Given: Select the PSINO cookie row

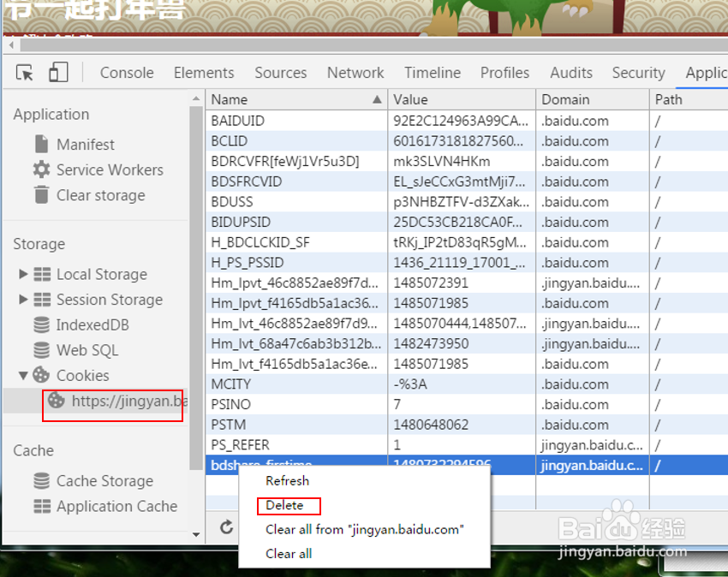Looking at the screenshot, I should click(467, 404).
